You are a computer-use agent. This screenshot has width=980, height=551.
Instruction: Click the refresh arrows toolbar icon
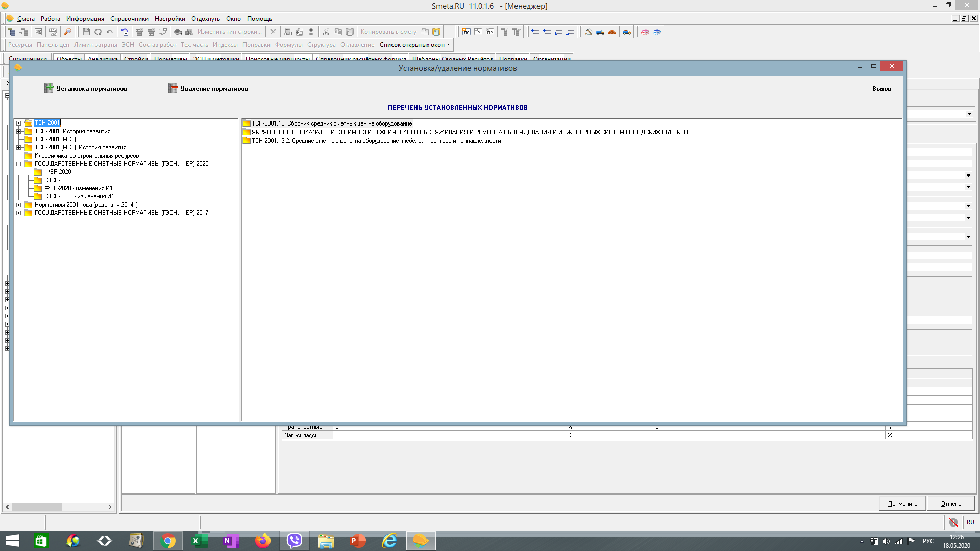[x=98, y=32]
